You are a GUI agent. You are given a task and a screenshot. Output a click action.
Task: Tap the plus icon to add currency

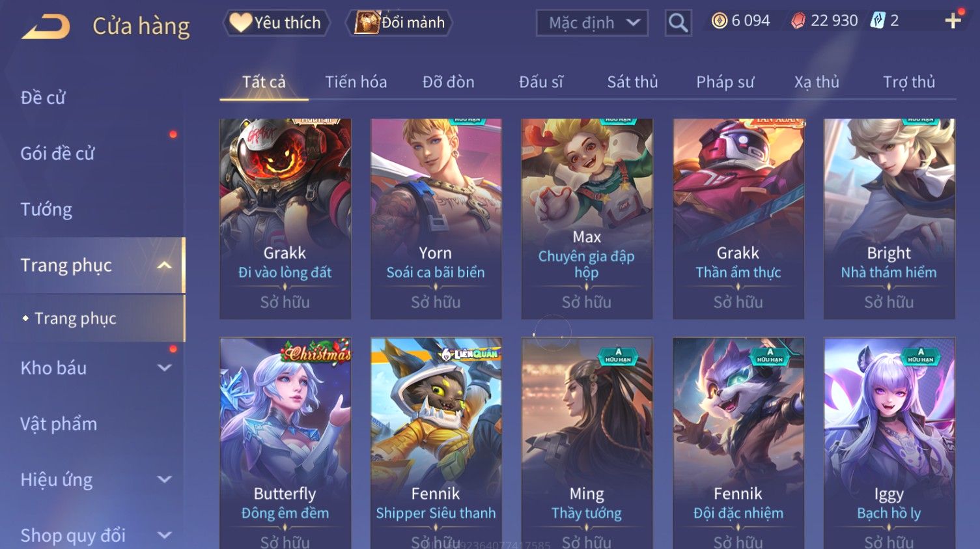pyautogui.click(x=953, y=21)
